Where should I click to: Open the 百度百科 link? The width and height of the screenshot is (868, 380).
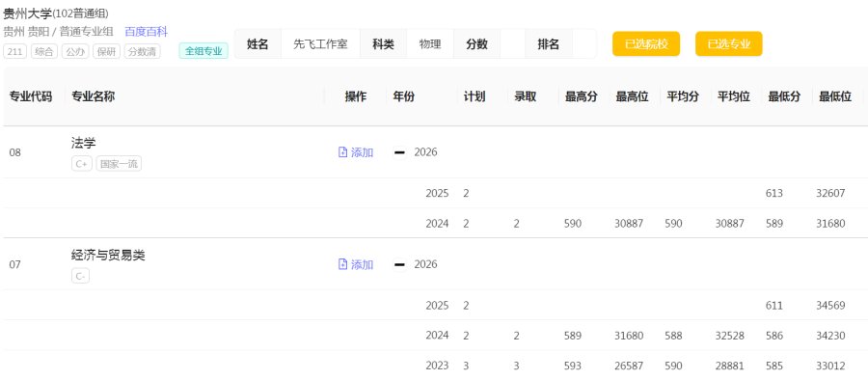coord(147,32)
